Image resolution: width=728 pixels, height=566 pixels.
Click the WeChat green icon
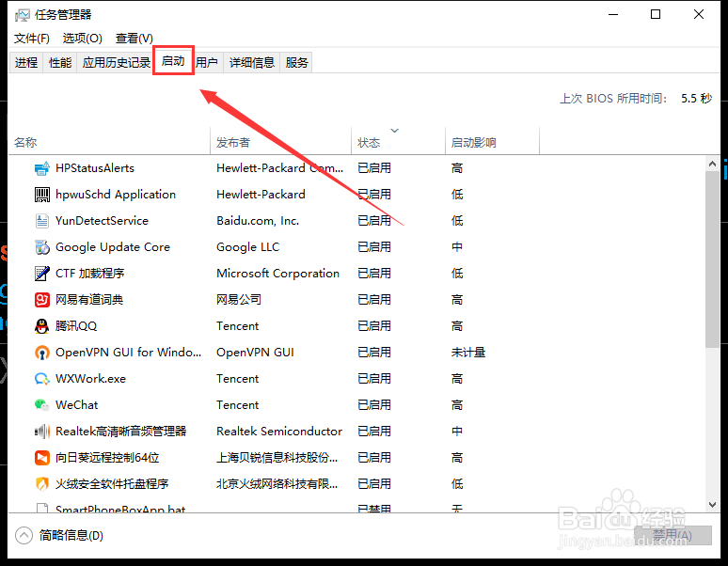[41, 405]
